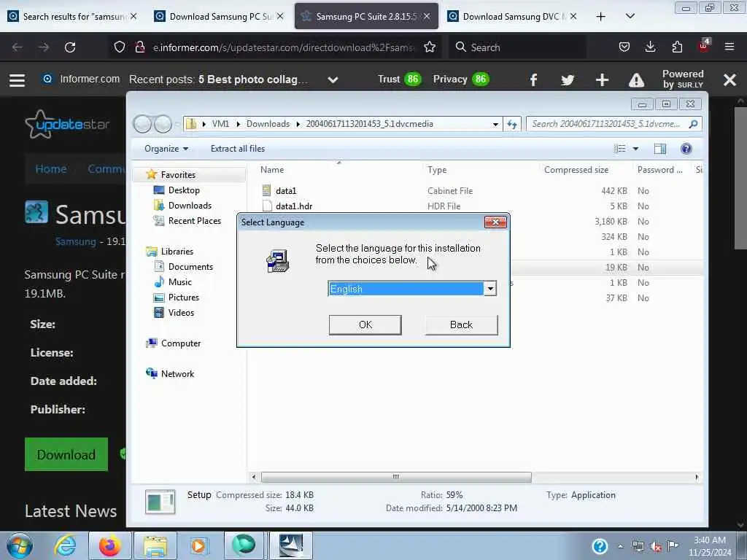This screenshot has width=747, height=560.
Task: Open Windows Start button
Action: pos(19,545)
